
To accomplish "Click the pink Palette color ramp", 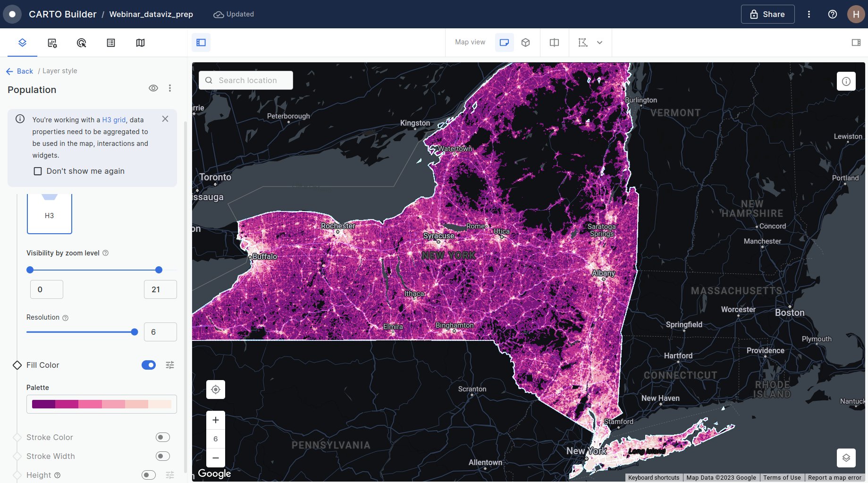I will [101, 404].
